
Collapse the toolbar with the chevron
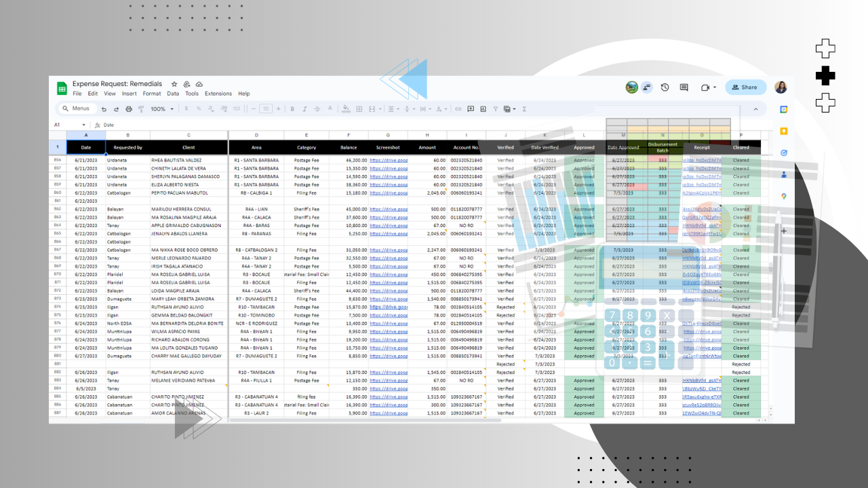pyautogui.click(x=756, y=108)
